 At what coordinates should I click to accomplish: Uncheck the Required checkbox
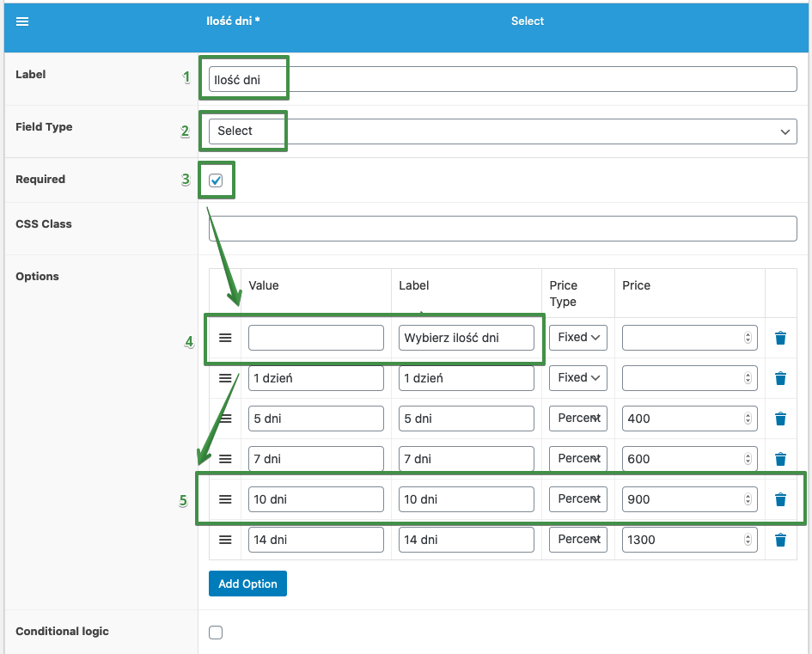[216, 180]
